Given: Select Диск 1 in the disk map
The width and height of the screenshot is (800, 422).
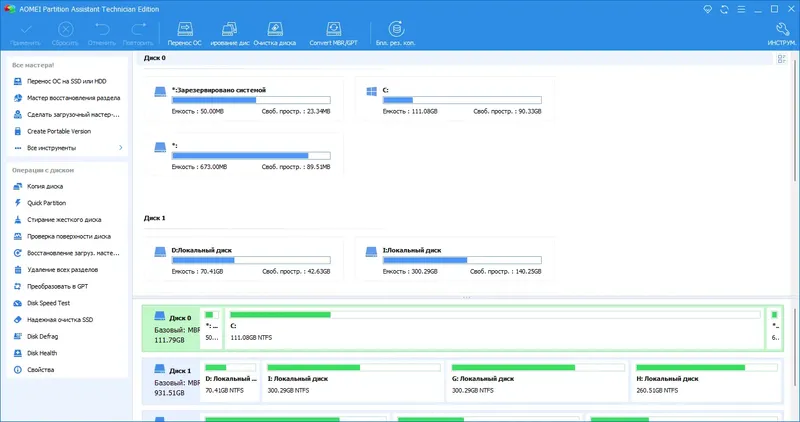Looking at the screenshot, I should [x=171, y=381].
